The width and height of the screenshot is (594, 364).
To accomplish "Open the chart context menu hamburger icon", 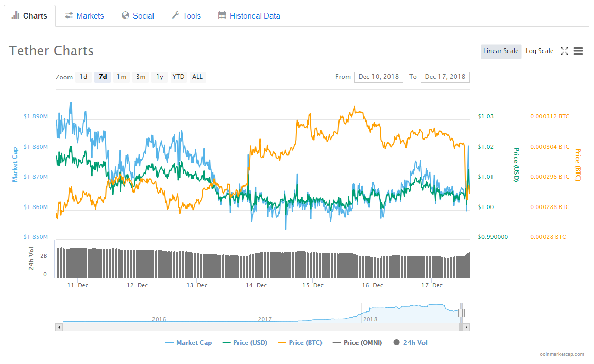I will [578, 51].
